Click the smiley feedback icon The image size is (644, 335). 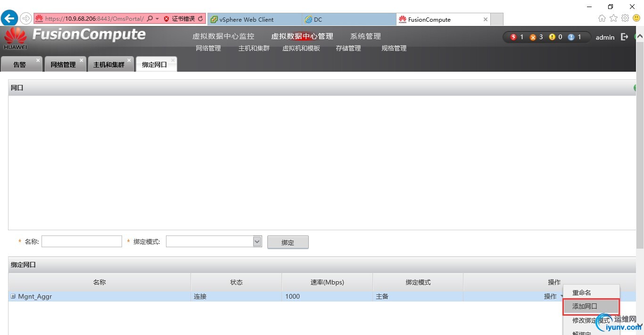[636, 18]
